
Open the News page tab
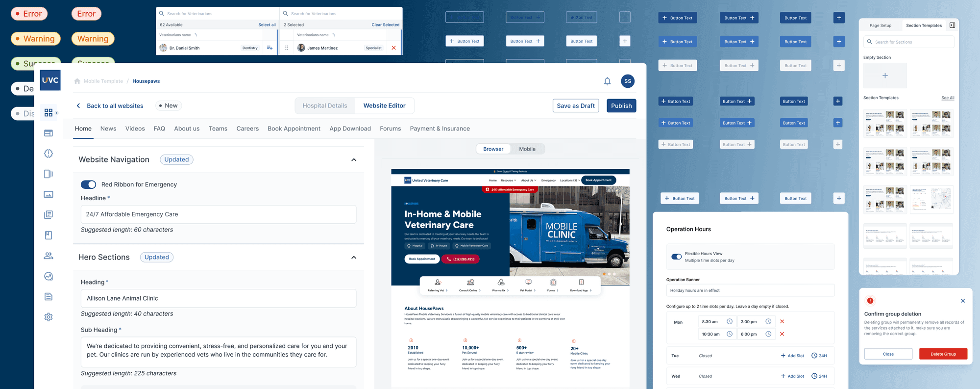point(108,129)
